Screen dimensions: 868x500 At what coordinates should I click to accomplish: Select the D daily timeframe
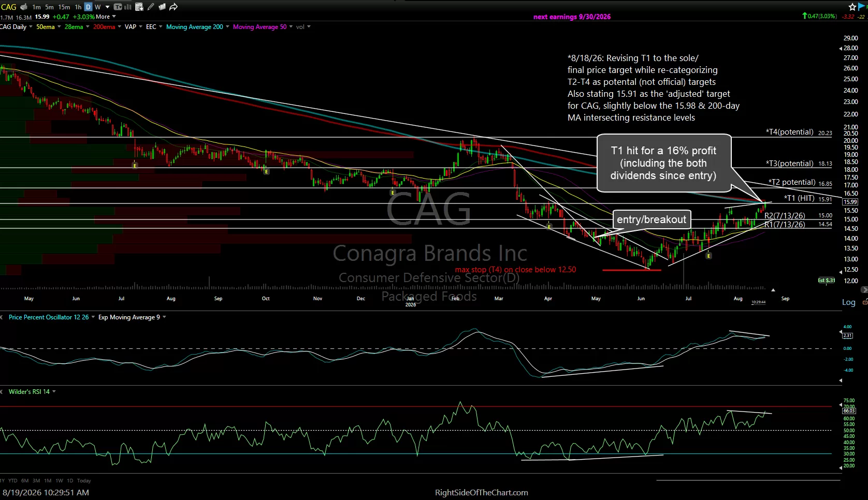88,7
